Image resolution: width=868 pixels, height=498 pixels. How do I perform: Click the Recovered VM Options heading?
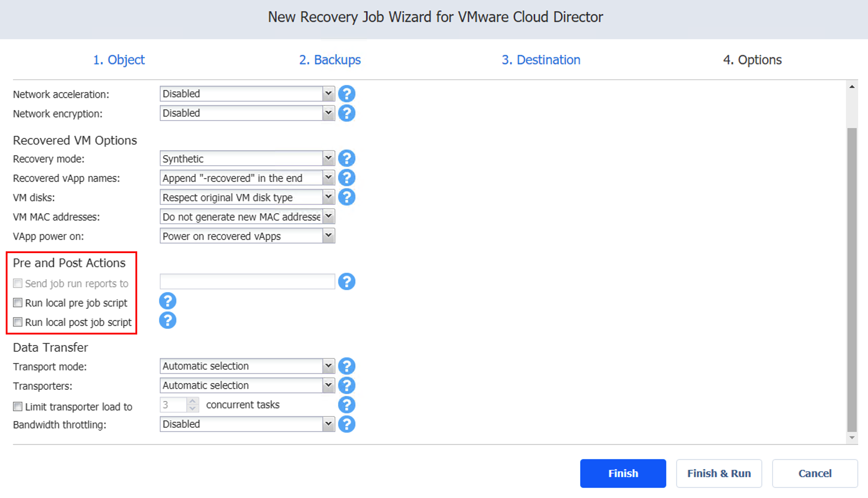point(75,140)
